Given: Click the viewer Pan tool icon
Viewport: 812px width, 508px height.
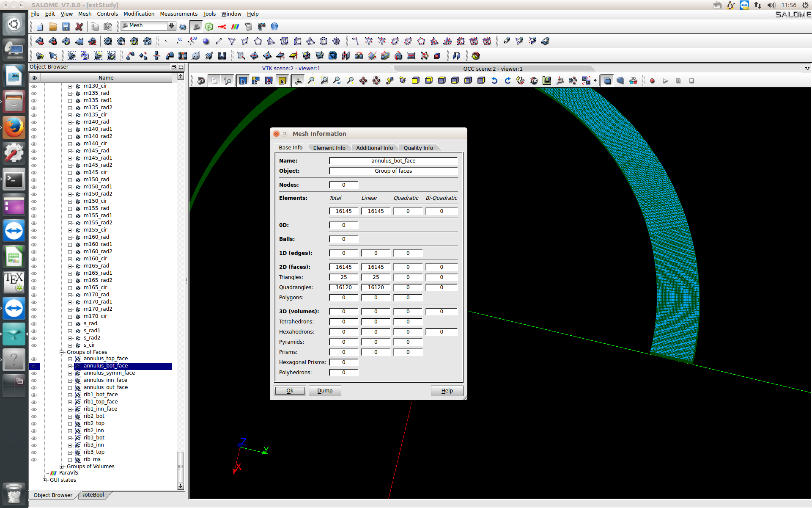Looking at the screenshot, I should pos(363,81).
